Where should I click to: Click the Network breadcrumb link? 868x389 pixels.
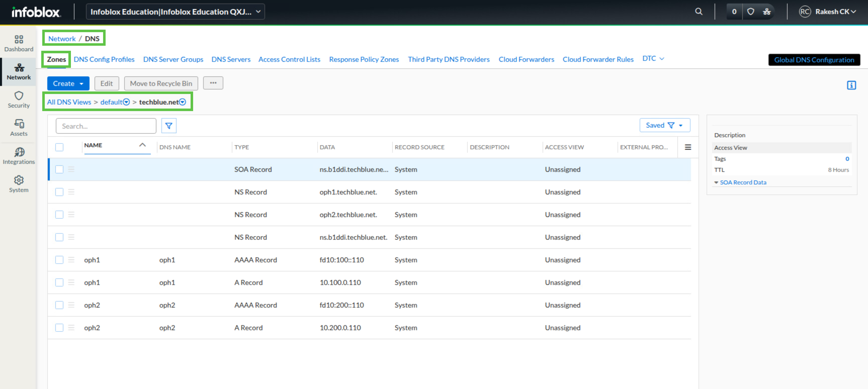[x=62, y=39]
